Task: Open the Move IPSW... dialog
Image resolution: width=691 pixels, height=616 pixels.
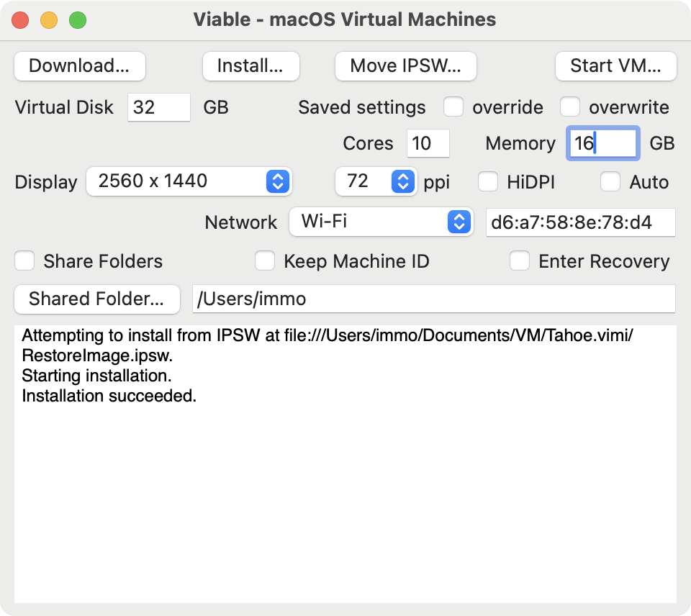Action: [405, 66]
